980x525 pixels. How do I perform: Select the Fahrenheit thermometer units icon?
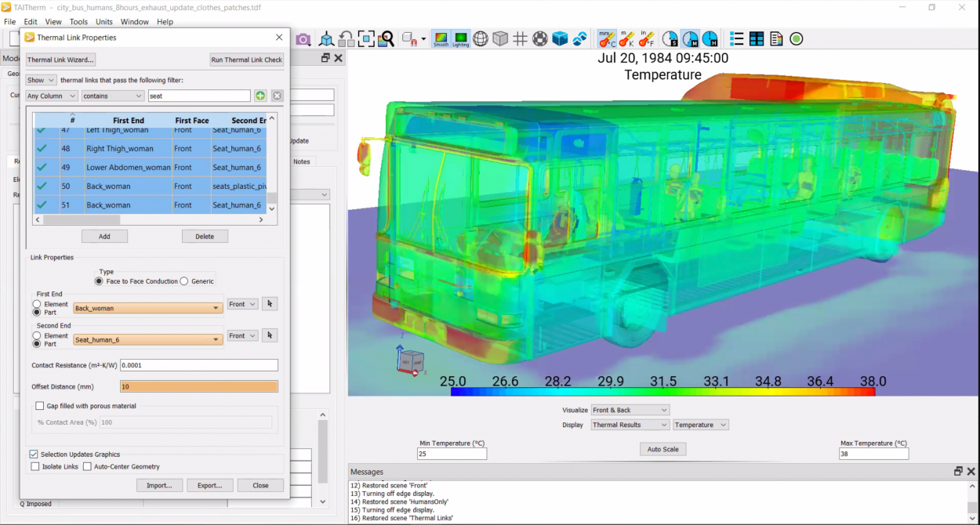tap(647, 39)
